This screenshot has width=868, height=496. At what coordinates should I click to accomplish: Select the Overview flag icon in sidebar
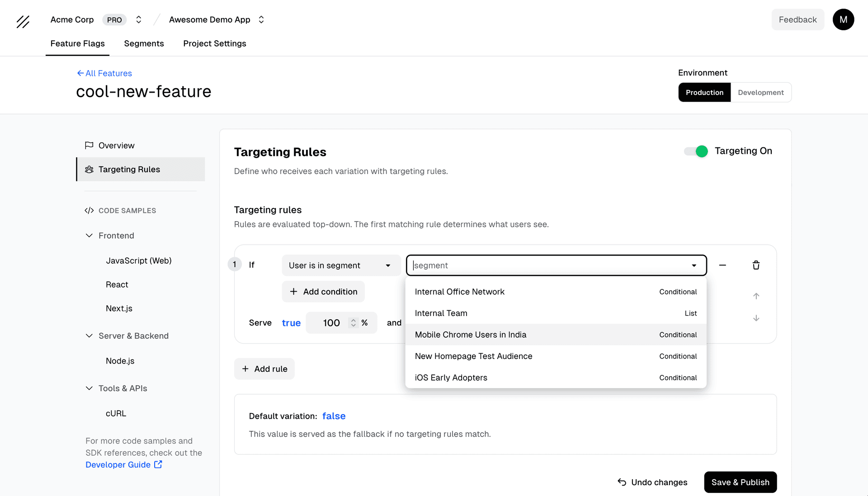tap(89, 145)
